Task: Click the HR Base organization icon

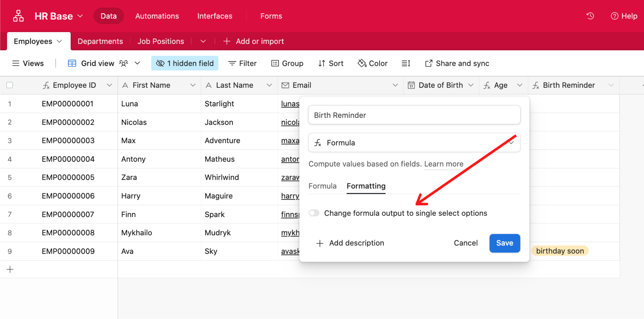Action: point(18,16)
